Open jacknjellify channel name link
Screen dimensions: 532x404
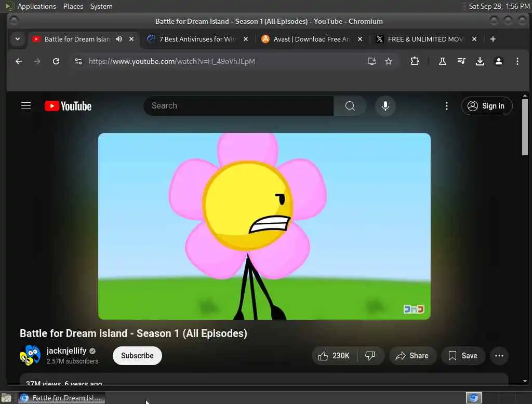tap(66, 351)
